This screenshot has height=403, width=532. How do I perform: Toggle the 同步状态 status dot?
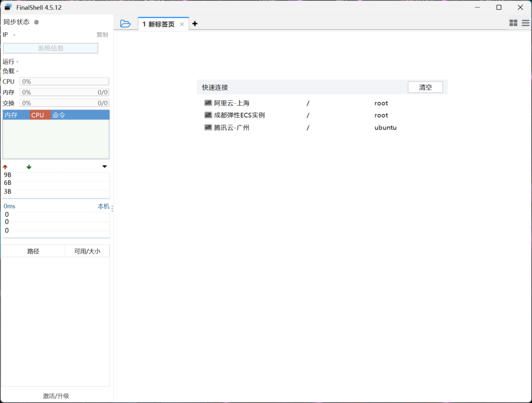pyautogui.click(x=36, y=22)
